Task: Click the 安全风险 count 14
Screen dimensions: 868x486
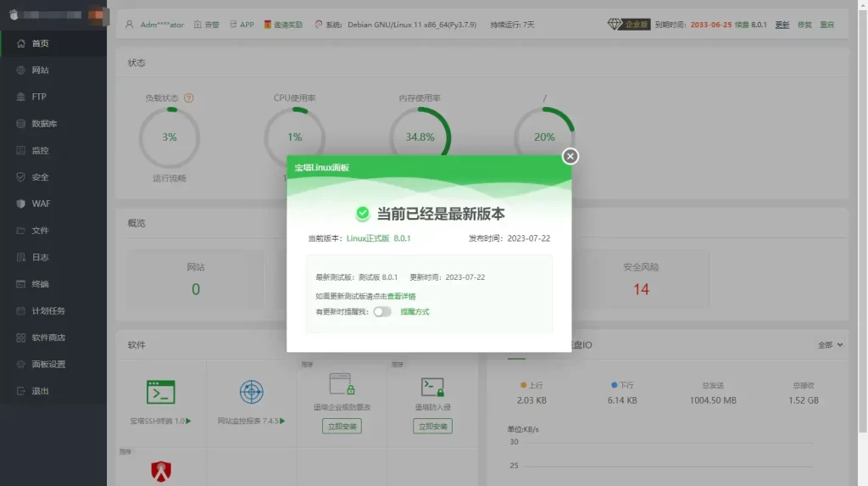Action: [x=641, y=289]
